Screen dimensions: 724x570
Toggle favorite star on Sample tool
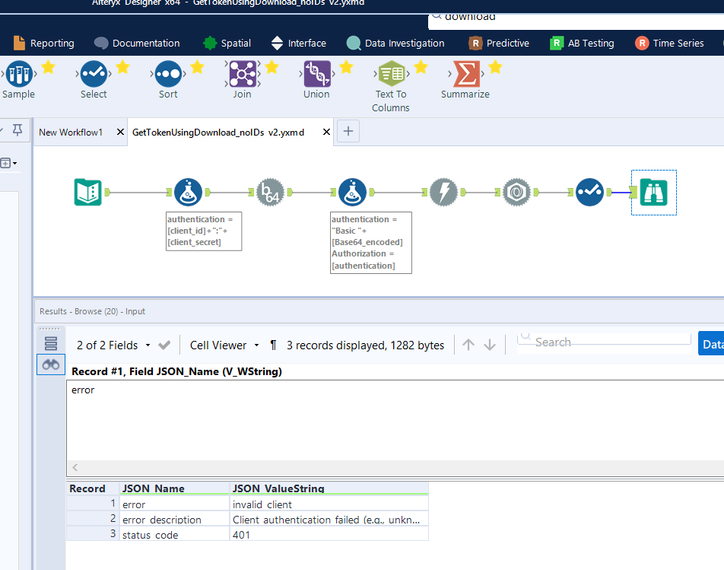point(48,67)
